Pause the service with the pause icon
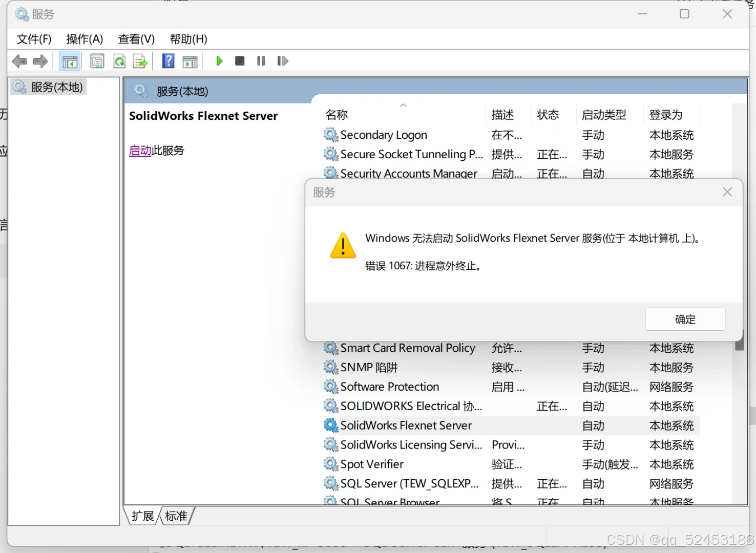756x553 pixels. click(261, 61)
